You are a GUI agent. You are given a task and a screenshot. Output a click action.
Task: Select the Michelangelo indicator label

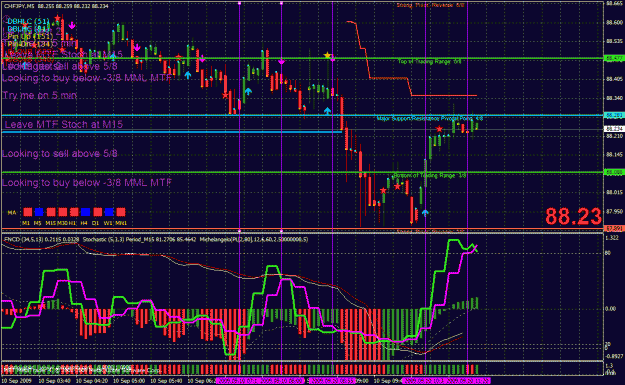click(x=254, y=240)
